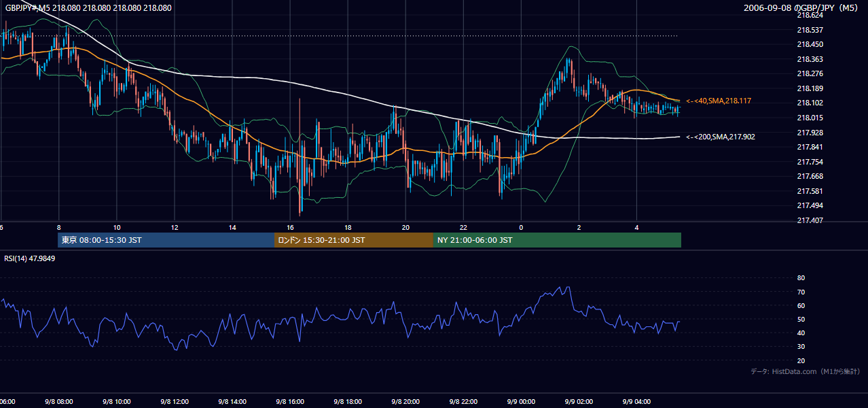Click price axis value 218.537
Image resolution: width=868 pixels, height=408 pixels.
coord(810,30)
